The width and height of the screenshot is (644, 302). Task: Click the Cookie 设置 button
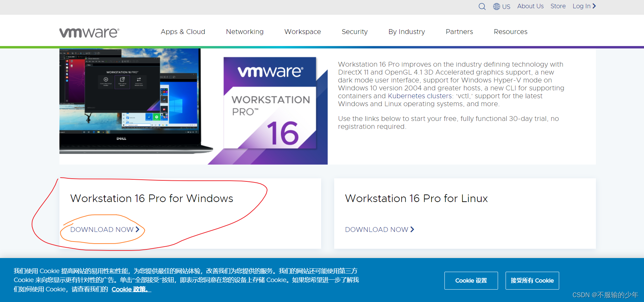[x=471, y=281]
